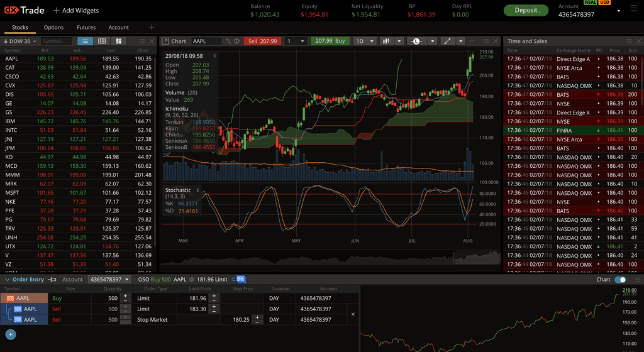Switch watchlist to list view
644x352 pixels.
pyautogui.click(x=85, y=41)
